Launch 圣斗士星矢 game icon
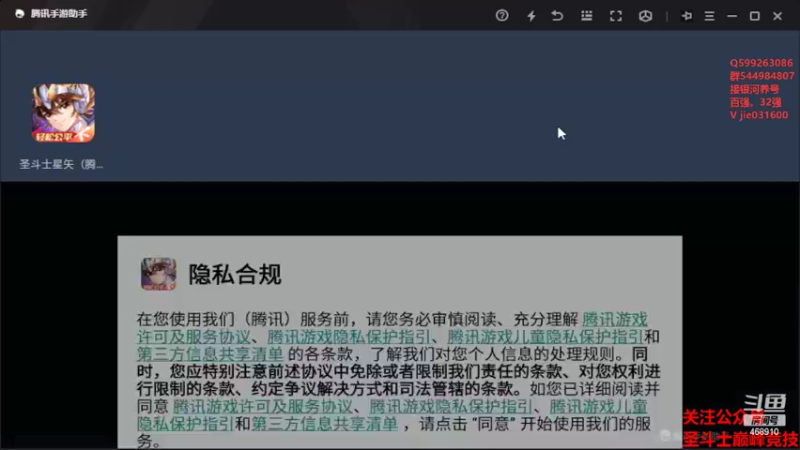 click(63, 113)
